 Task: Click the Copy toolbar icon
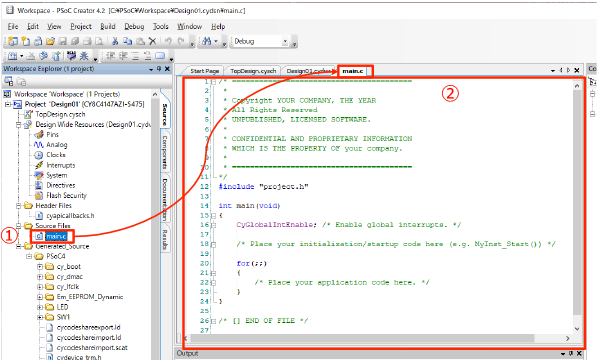coord(128,41)
